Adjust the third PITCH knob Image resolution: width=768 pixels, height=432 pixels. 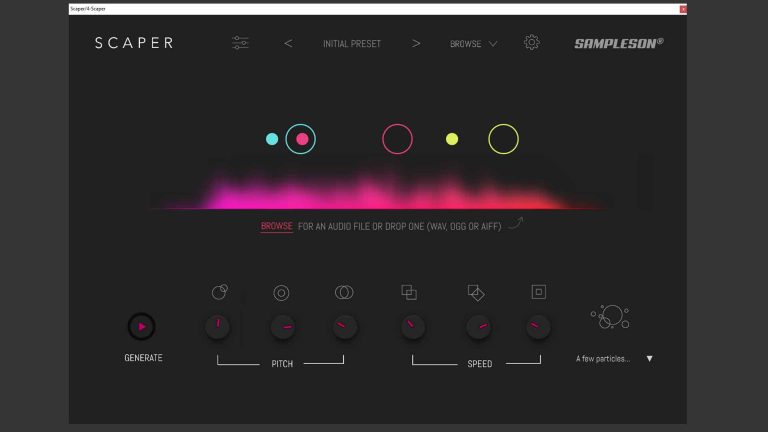tap(345, 327)
